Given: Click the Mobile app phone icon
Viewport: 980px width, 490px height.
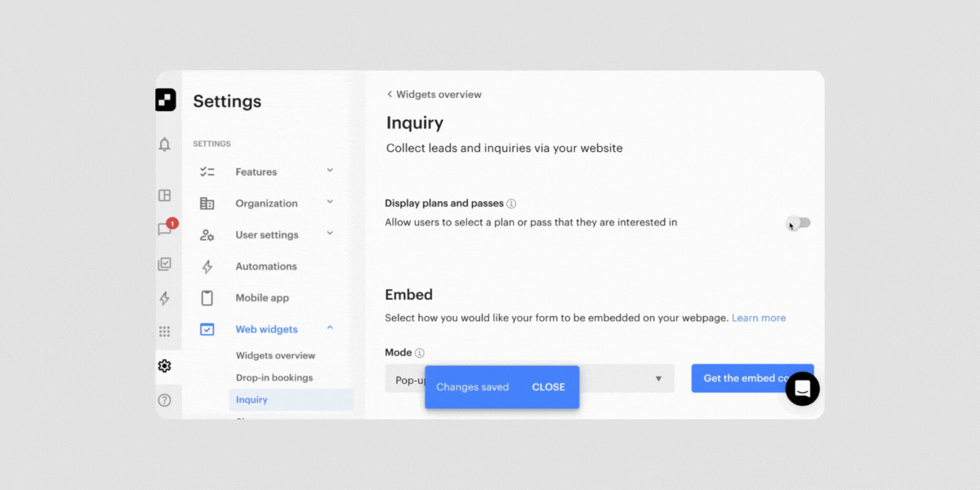Looking at the screenshot, I should point(207,298).
